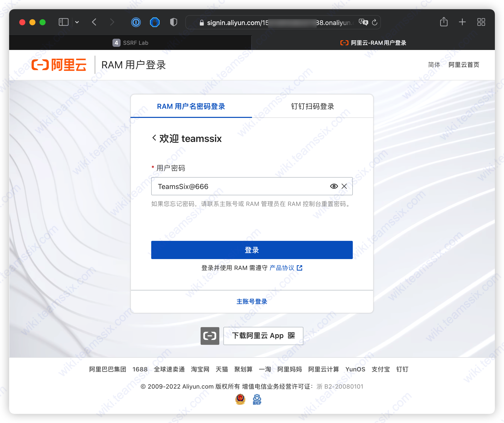Viewport: 504px width, 423px height.
Task: Open the privacy shield report icon
Action: point(173,23)
